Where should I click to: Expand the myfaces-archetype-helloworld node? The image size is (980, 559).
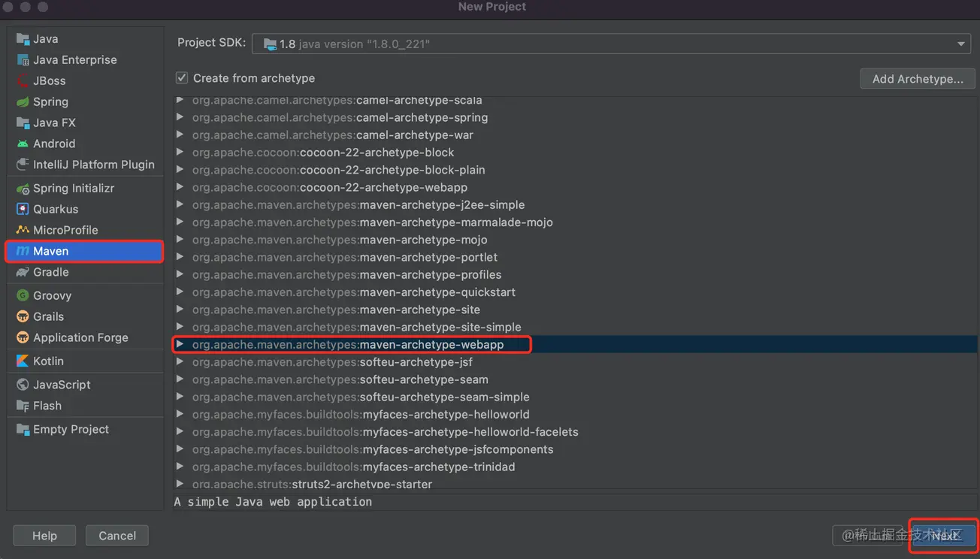tap(180, 414)
